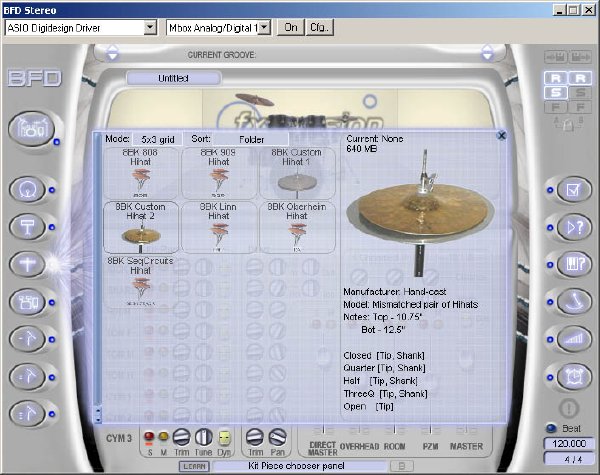Select the first cymbal sidebar button
600x475 pixels.
28,339
